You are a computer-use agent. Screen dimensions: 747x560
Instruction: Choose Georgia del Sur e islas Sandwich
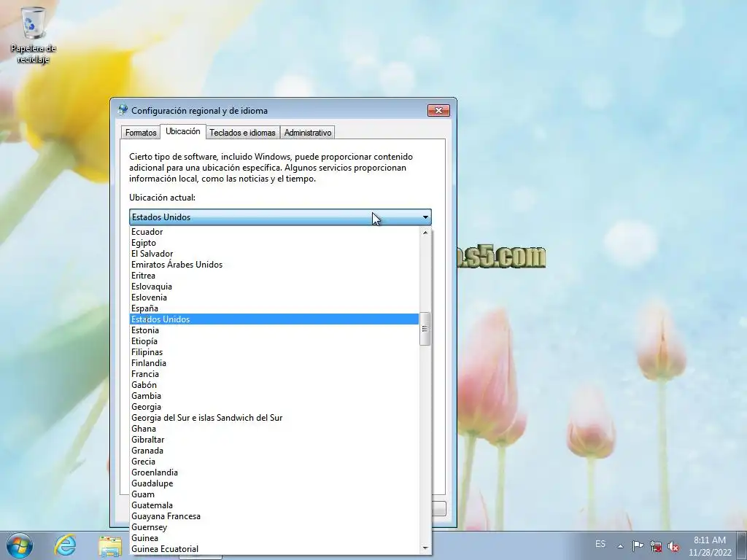[274, 418]
